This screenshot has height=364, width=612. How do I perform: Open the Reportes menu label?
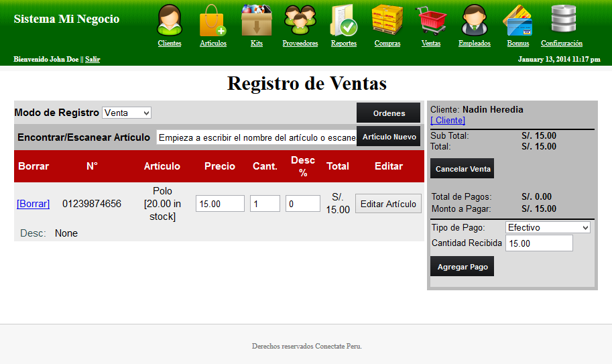(x=344, y=44)
